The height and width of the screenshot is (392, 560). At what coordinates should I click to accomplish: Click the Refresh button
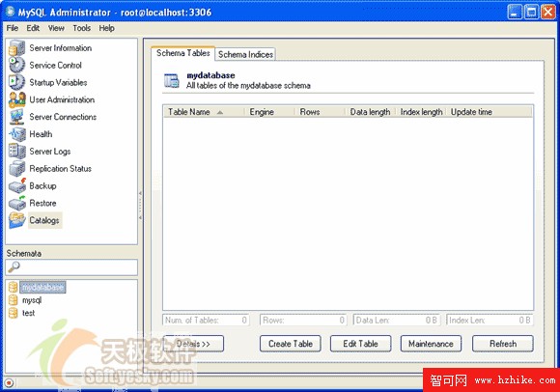(503, 344)
